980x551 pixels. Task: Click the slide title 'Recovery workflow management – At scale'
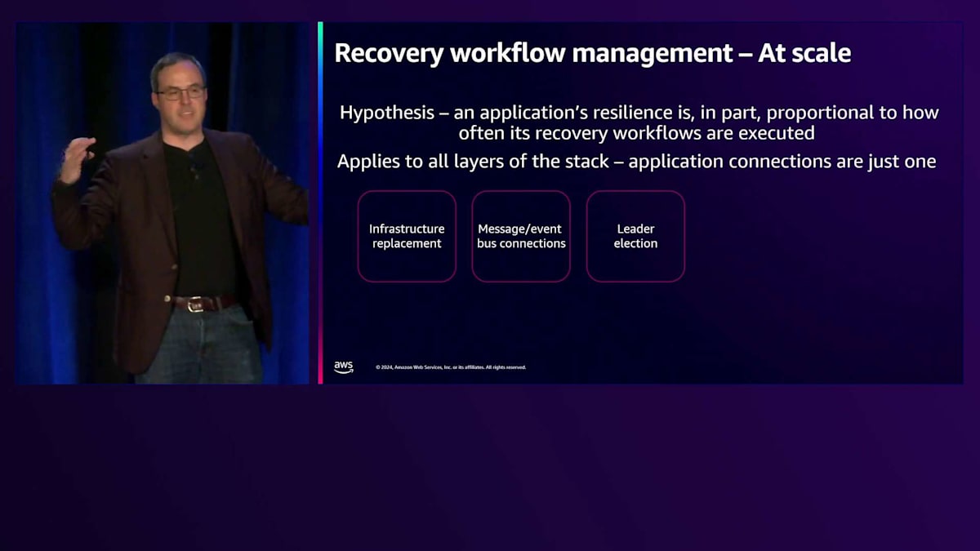(593, 53)
